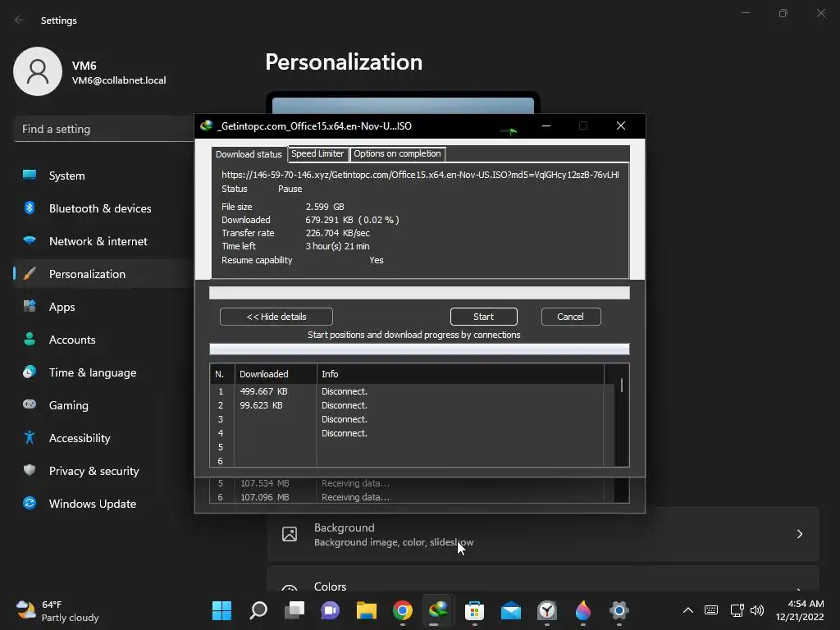Viewport: 840px width, 630px height.
Task: Show hidden system tray icons
Action: click(x=688, y=610)
